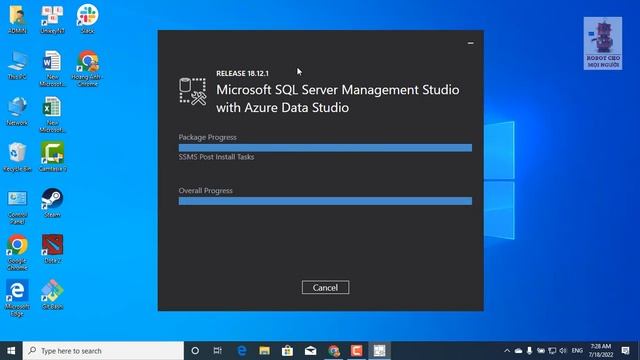Screen dimensions: 640x360
Task: Click the Package Progress bar
Action: [325, 148]
